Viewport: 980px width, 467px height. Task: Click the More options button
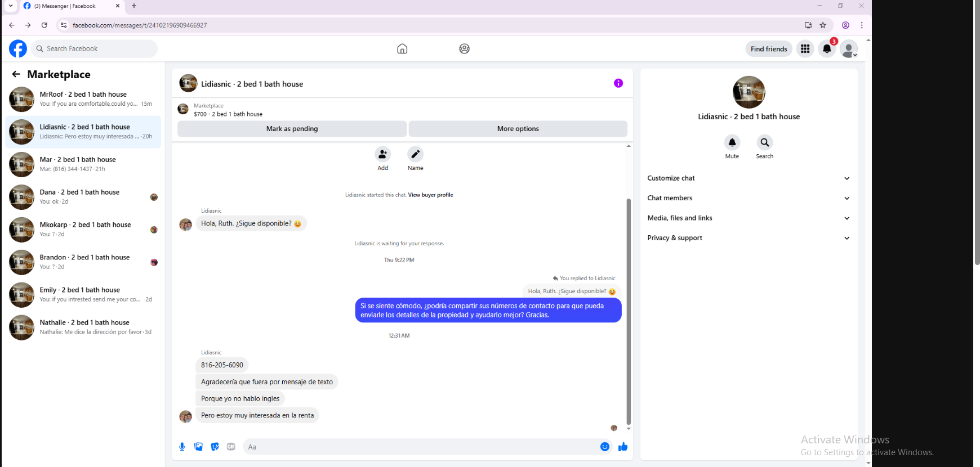(518, 129)
